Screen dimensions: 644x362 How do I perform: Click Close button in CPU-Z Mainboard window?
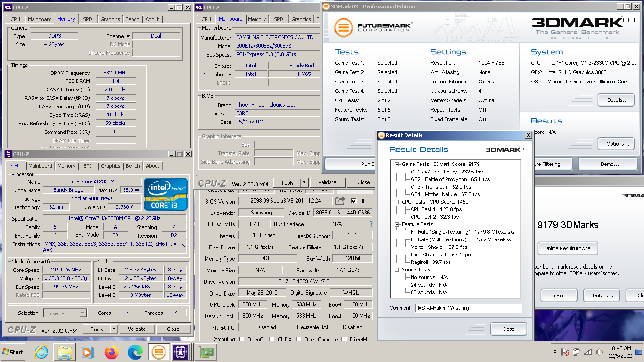[x=363, y=182]
